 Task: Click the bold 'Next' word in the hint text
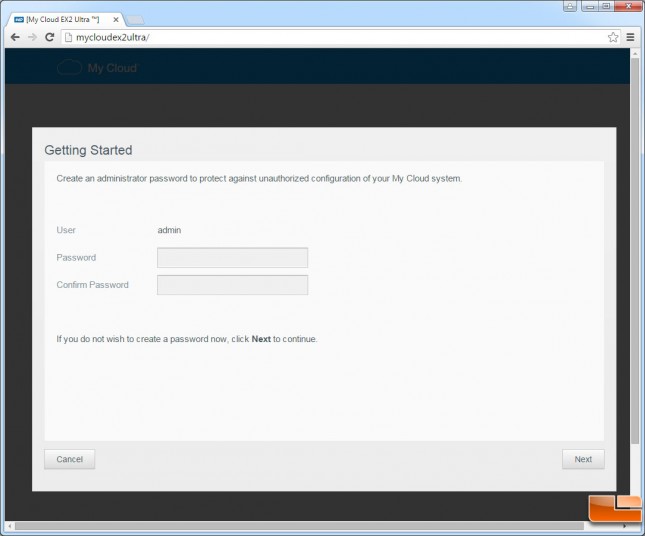point(261,339)
